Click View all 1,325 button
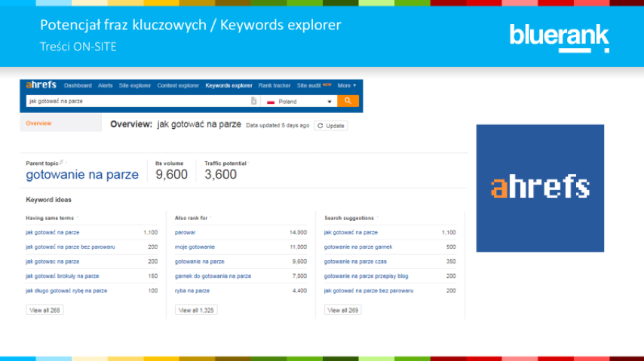 click(x=196, y=310)
